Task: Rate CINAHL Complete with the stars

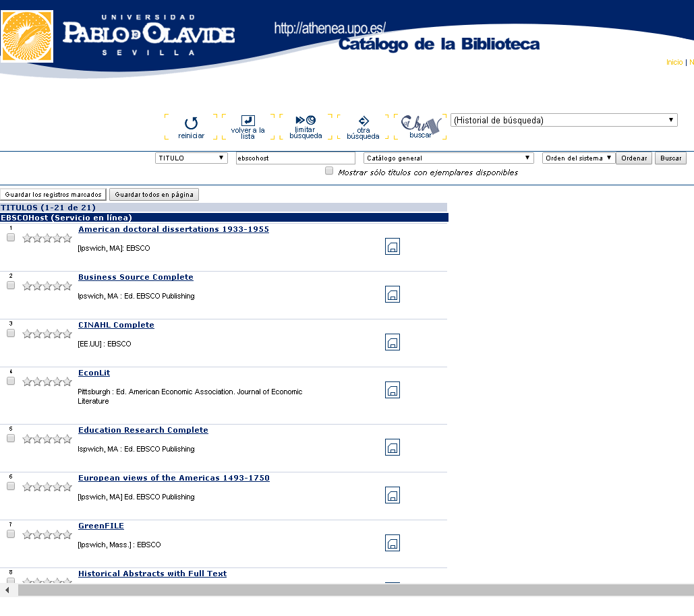Action: [47, 334]
